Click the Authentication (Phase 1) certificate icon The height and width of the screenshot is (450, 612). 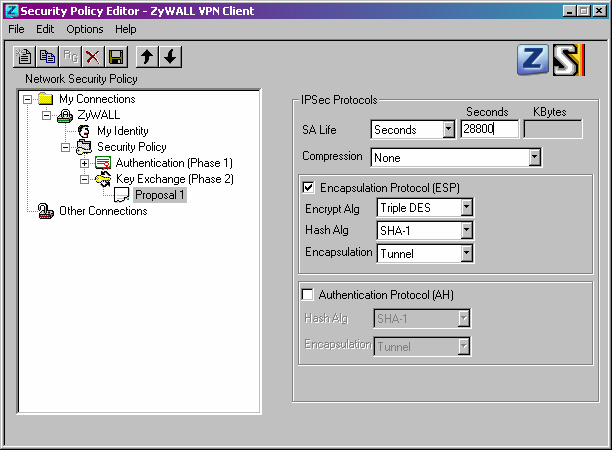[103, 163]
